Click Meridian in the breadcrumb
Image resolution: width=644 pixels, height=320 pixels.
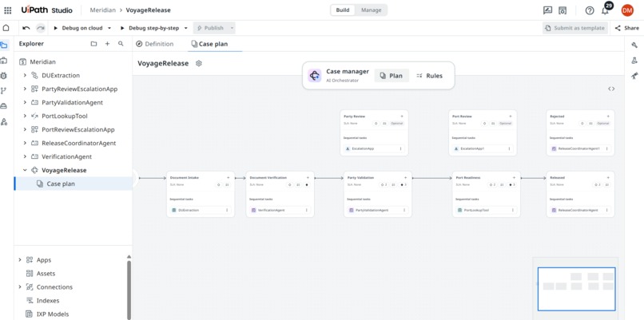[x=103, y=10]
